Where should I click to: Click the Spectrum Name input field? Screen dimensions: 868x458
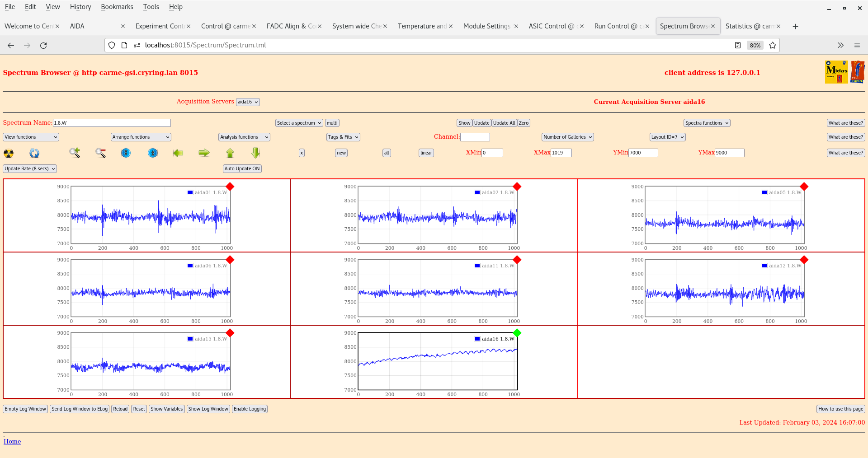pos(112,123)
